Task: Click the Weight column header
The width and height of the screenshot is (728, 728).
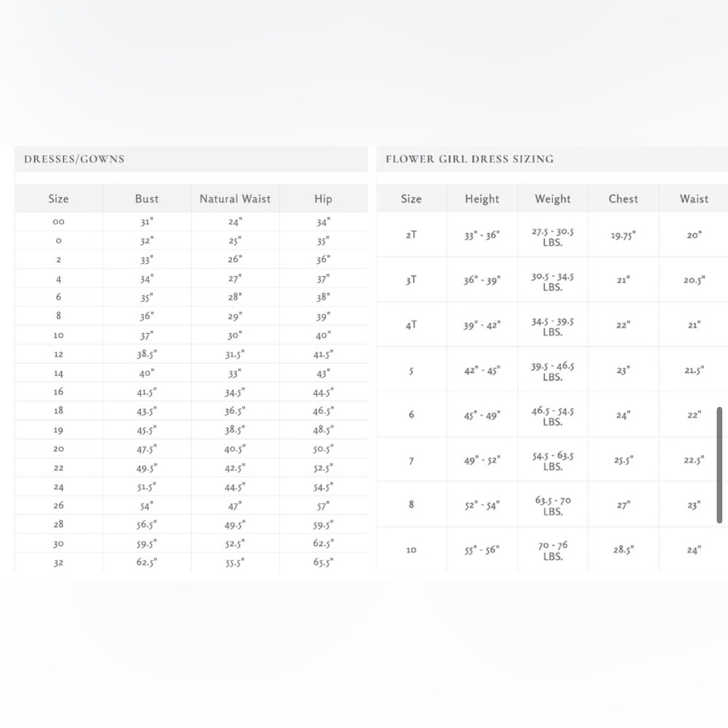Action: click(x=553, y=199)
